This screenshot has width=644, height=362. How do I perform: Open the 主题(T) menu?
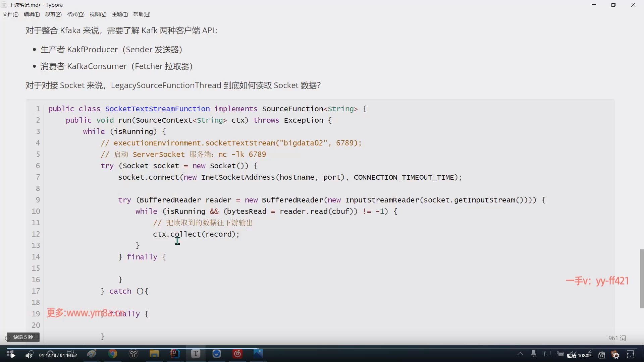coord(120,14)
